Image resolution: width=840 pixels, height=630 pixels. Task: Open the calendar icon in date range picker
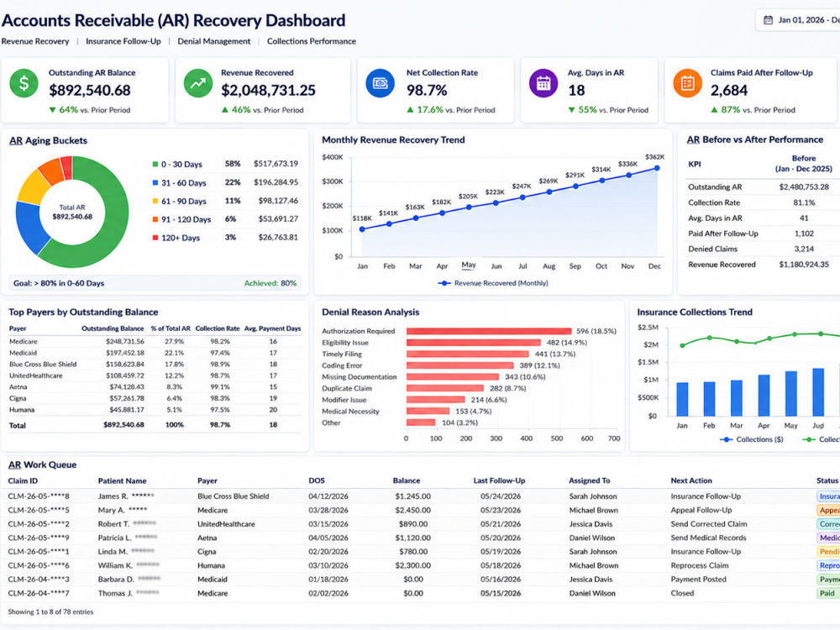[768, 20]
